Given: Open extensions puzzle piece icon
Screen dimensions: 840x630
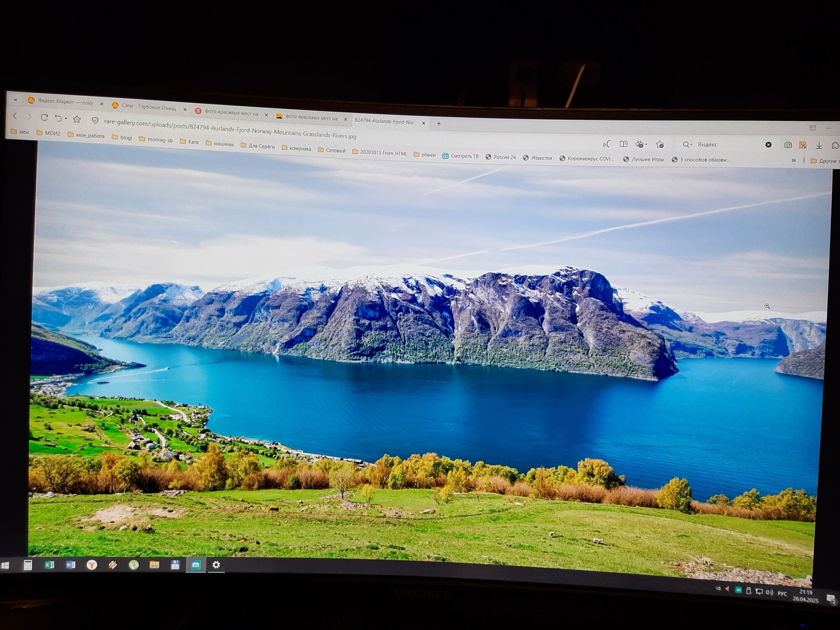Looking at the screenshot, I should [835, 145].
